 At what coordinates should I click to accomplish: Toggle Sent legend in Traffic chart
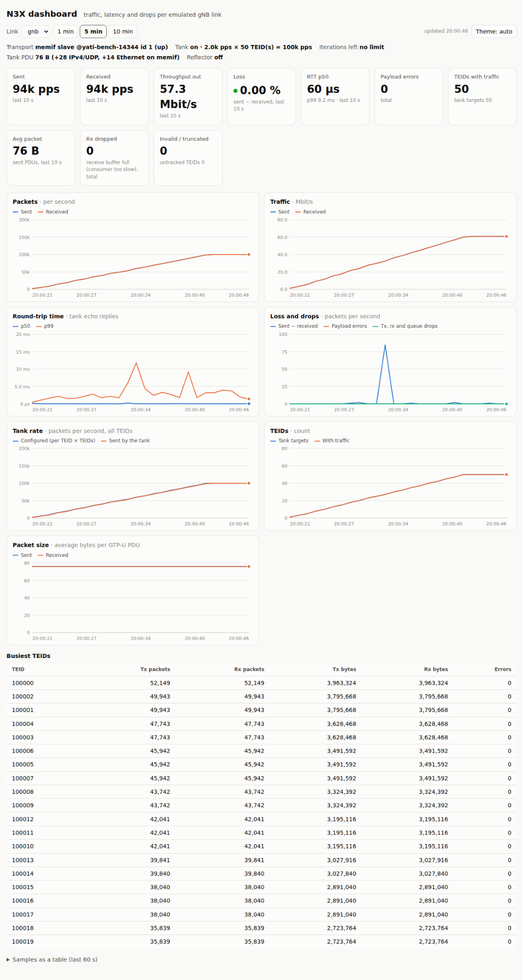pyautogui.click(x=280, y=212)
